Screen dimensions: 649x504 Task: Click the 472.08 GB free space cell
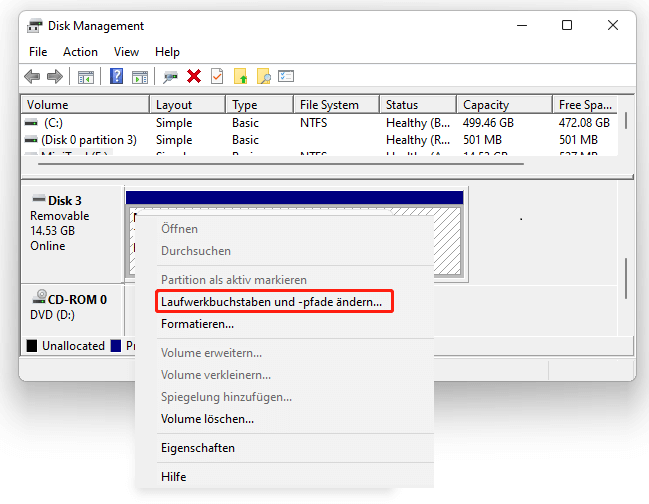click(584, 123)
